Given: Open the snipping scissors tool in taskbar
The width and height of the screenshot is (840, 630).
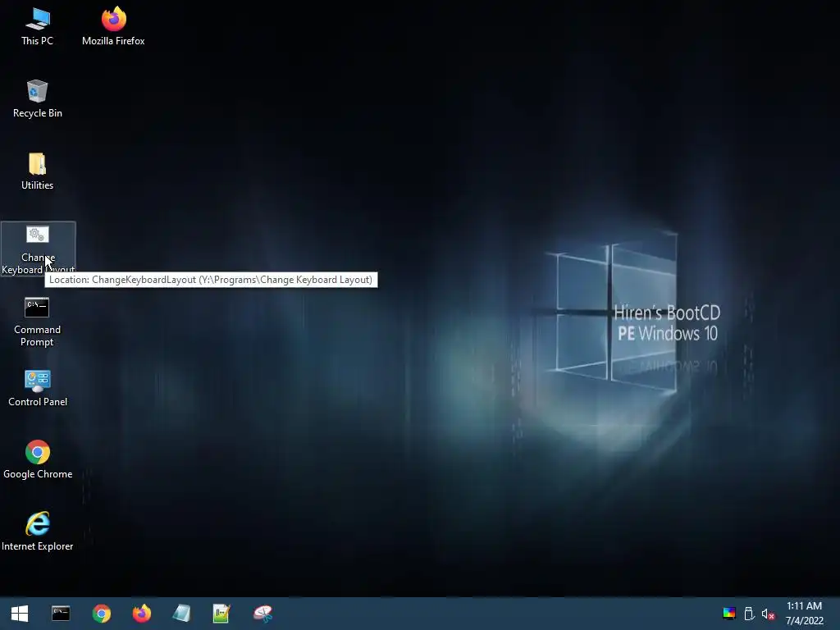Looking at the screenshot, I should [262, 614].
